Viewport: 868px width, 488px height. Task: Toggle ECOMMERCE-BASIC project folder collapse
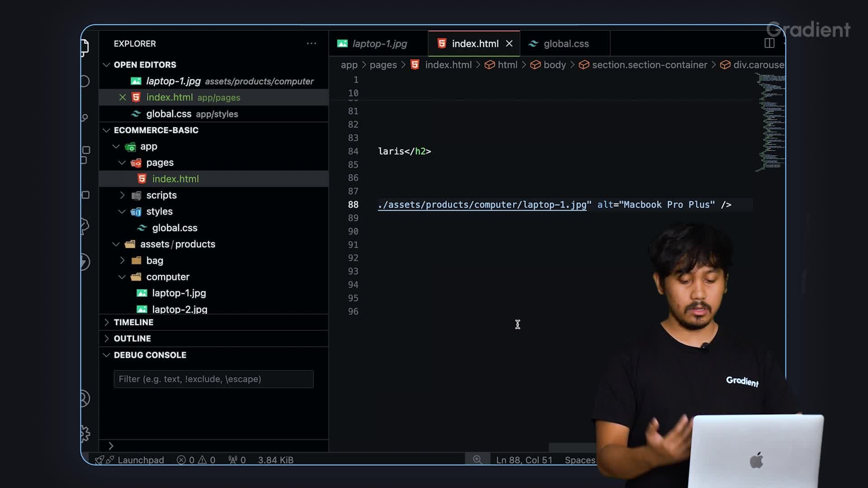pos(105,131)
